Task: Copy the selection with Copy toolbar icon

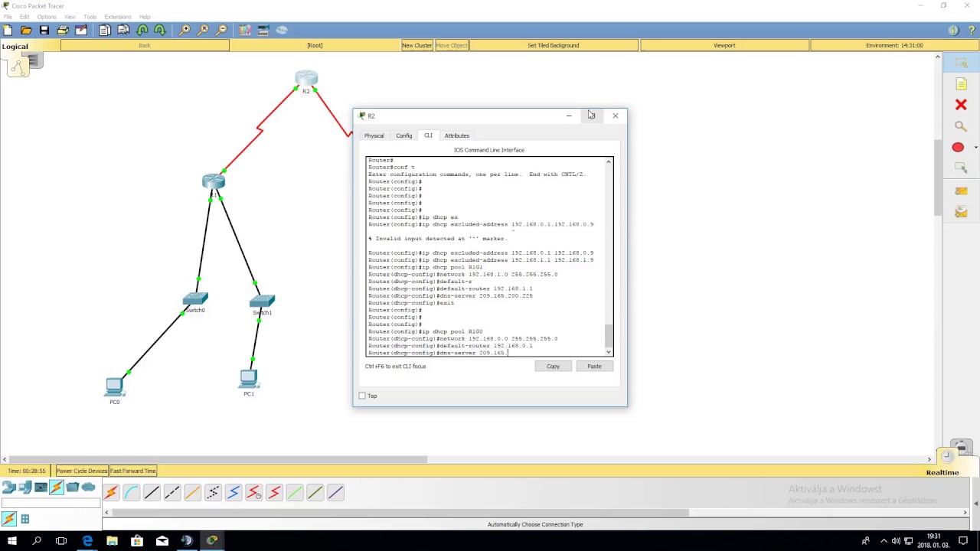Action: click(105, 30)
